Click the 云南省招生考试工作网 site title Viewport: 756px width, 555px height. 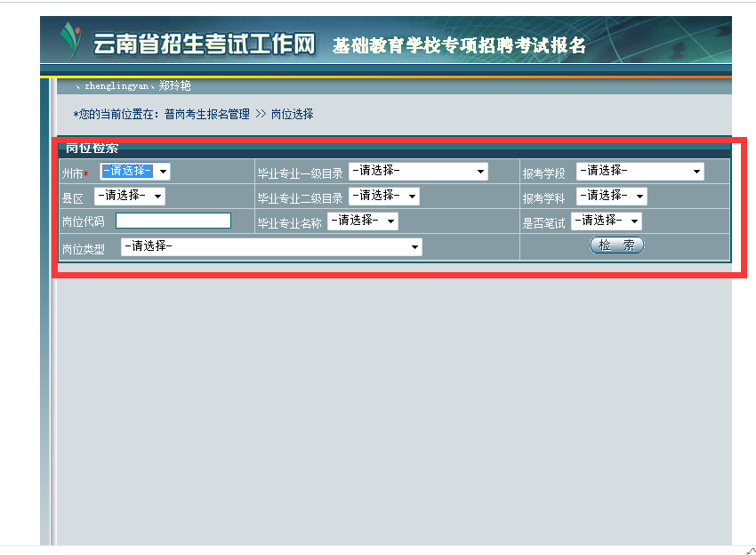point(204,44)
